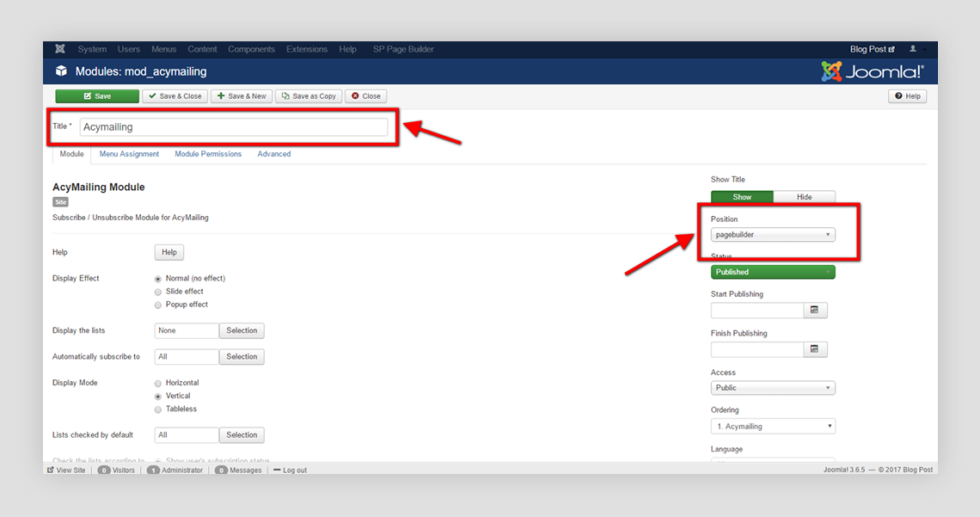
Task: Open the Position dropdown showing pagebuilder
Action: click(x=773, y=234)
